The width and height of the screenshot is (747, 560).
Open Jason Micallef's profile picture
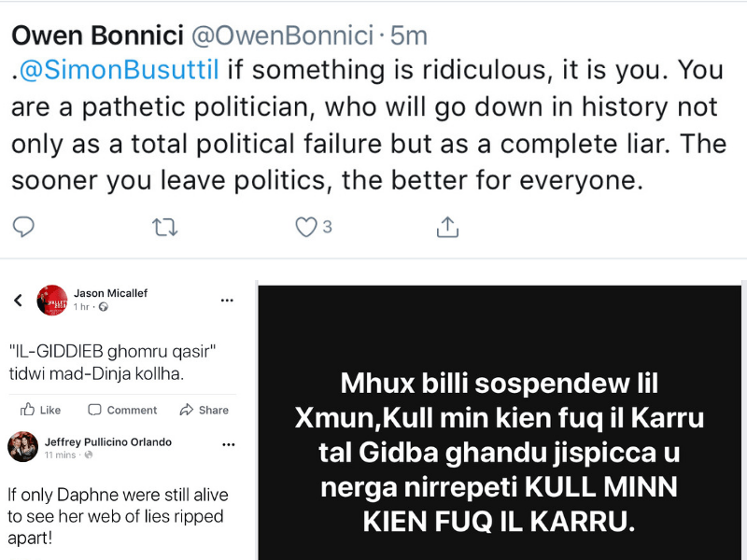tap(52, 300)
